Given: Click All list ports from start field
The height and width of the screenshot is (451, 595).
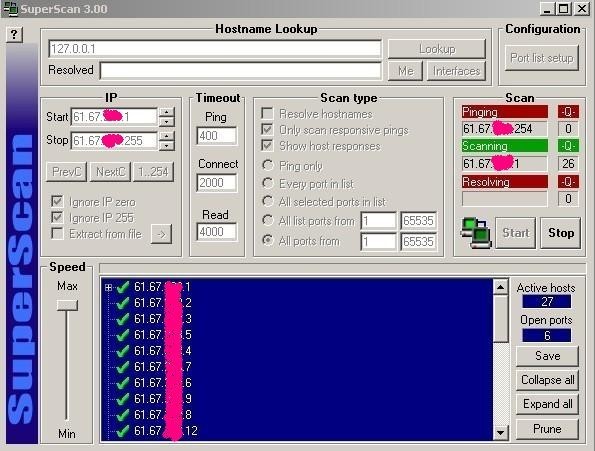Looking at the screenshot, I should pos(378,221).
